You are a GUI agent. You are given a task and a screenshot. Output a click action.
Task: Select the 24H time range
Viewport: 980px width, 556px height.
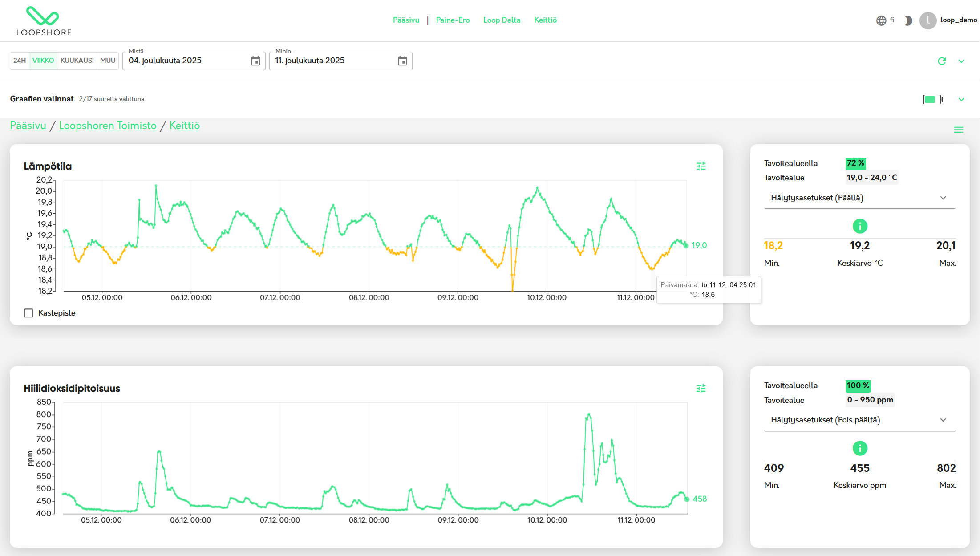point(20,61)
